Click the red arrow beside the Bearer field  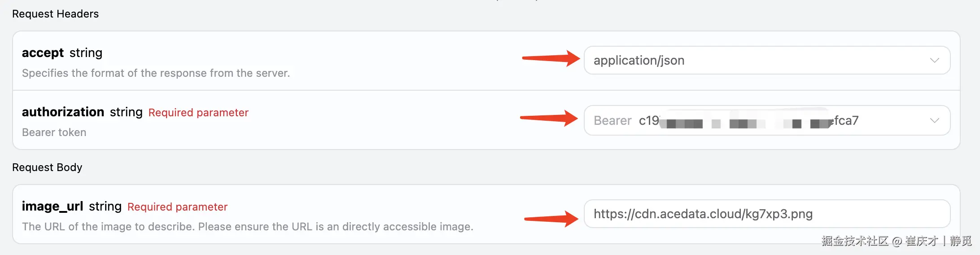[549, 119]
